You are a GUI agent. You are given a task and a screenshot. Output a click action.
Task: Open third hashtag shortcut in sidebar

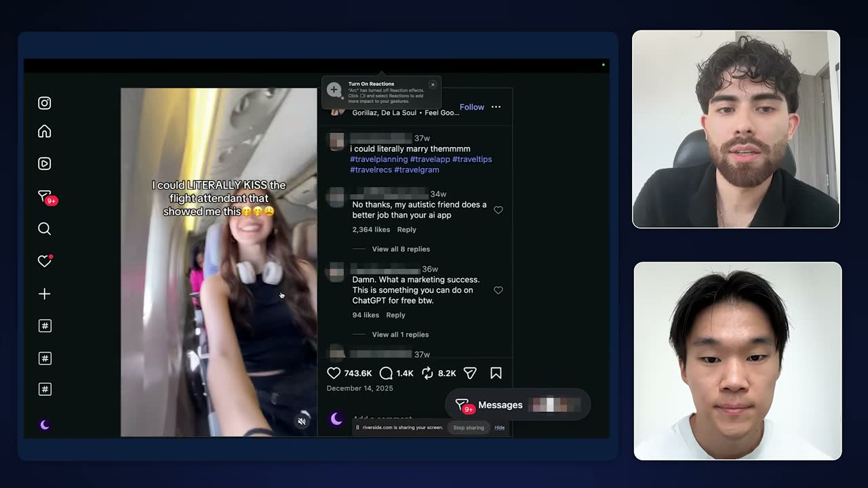[x=45, y=389]
